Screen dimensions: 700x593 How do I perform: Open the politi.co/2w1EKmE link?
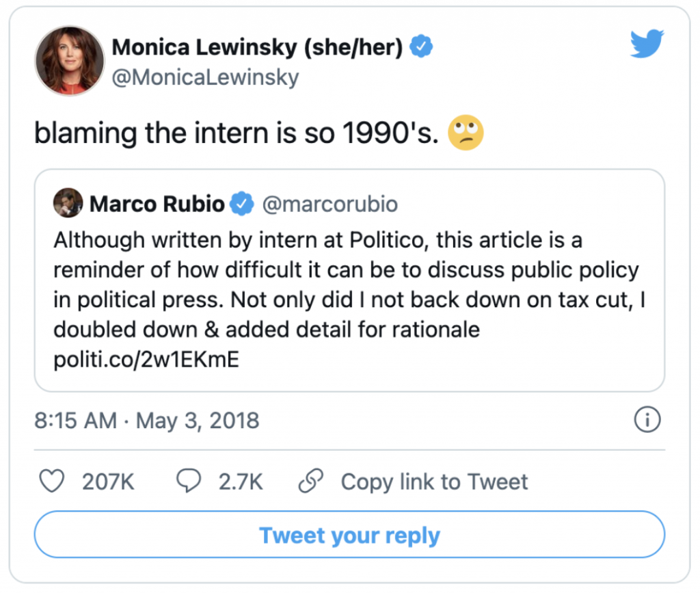tap(146, 360)
